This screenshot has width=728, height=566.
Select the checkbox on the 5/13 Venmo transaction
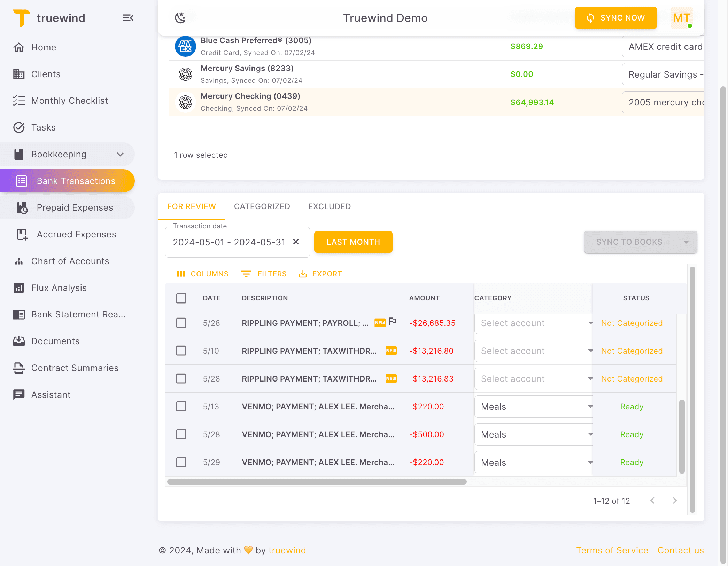(x=181, y=406)
